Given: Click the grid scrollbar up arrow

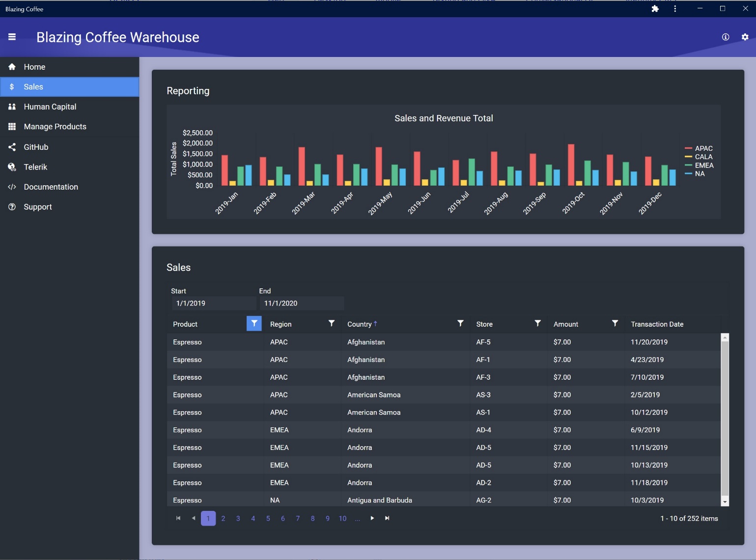Looking at the screenshot, I should tap(725, 337).
